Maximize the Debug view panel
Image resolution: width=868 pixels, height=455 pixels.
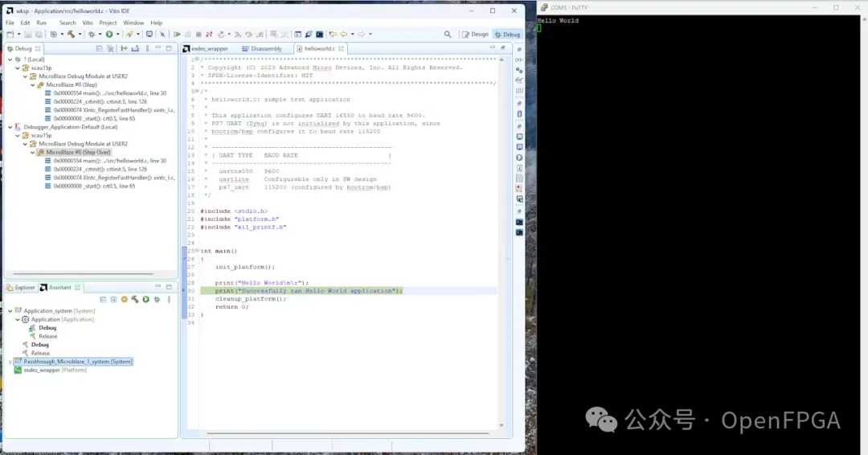click(169, 49)
